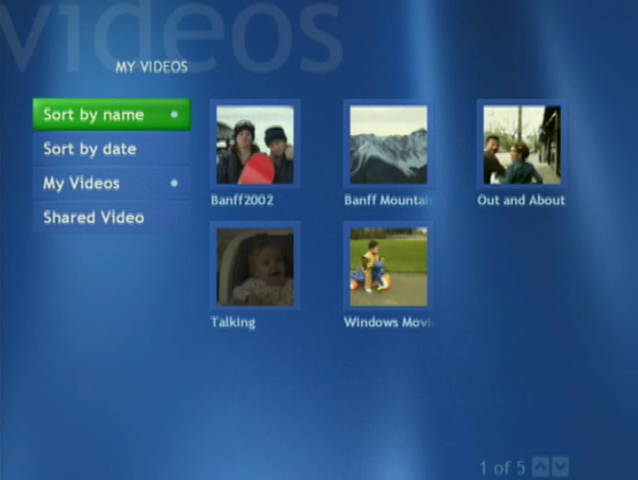Play the Banff Mountain video thumbnail

pos(389,144)
